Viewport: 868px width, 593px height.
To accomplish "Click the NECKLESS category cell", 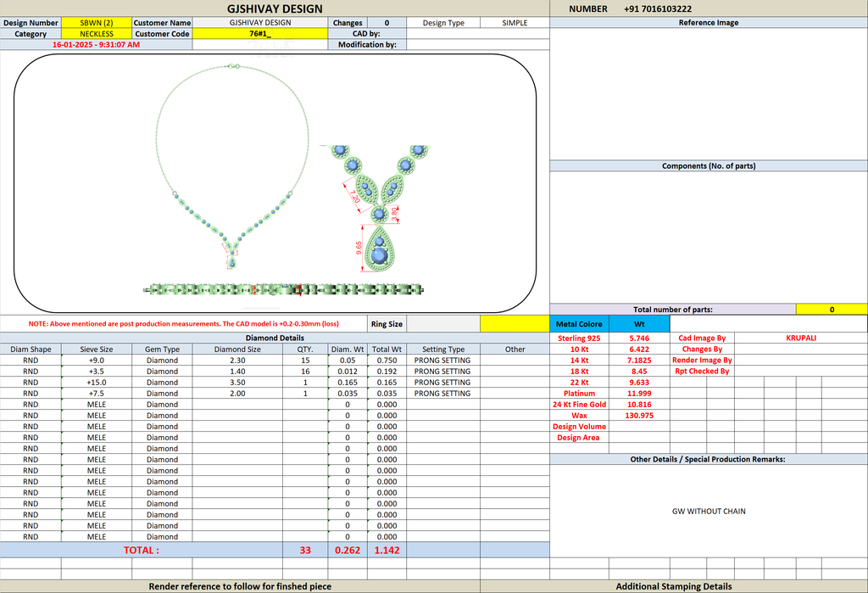I will click(x=97, y=34).
